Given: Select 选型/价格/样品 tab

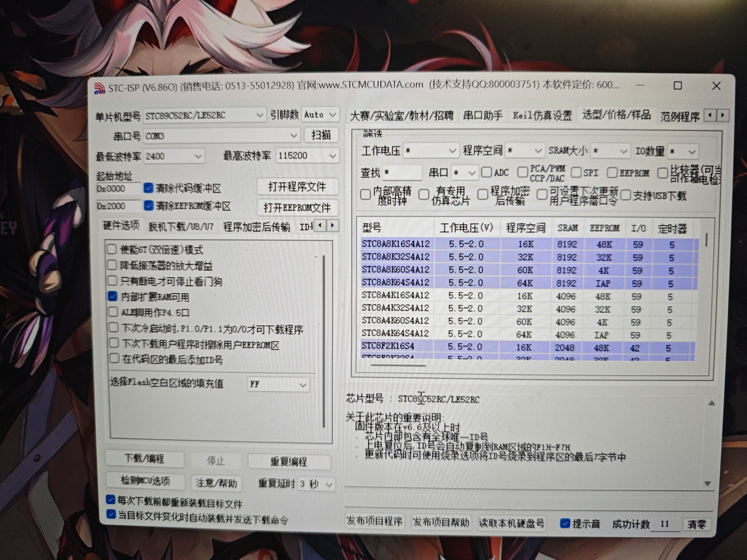Looking at the screenshot, I should [x=616, y=115].
